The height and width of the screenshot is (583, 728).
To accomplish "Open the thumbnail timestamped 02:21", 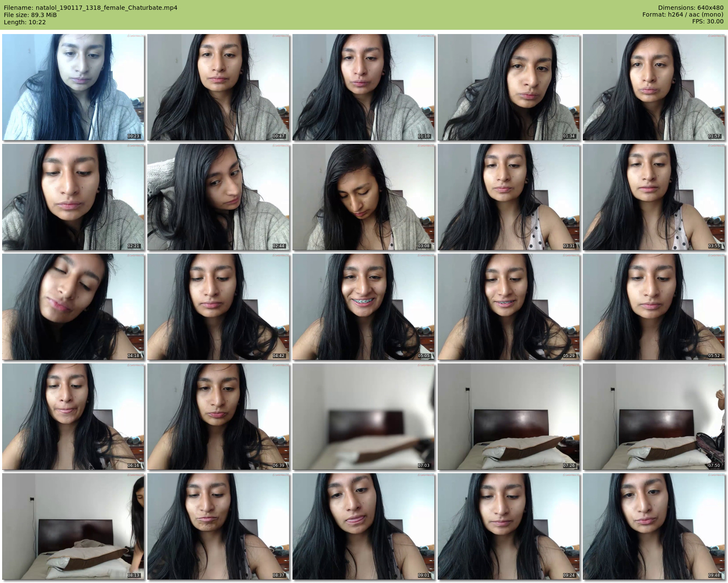I will click(x=73, y=197).
